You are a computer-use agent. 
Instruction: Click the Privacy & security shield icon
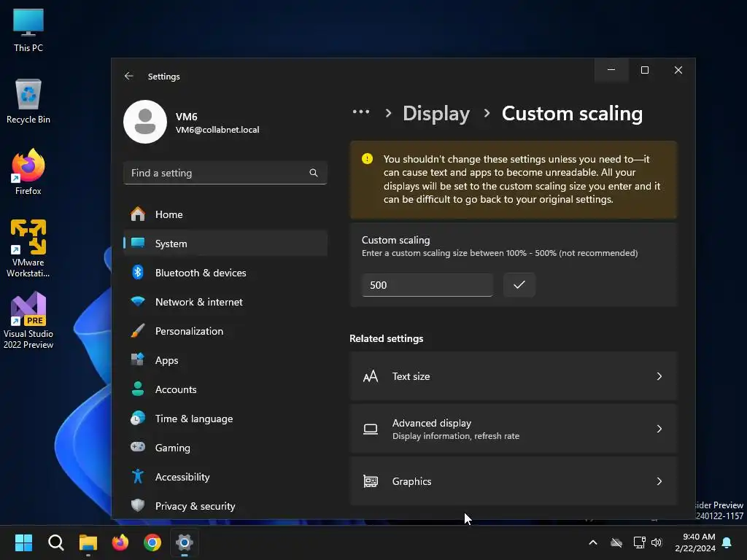pos(138,505)
